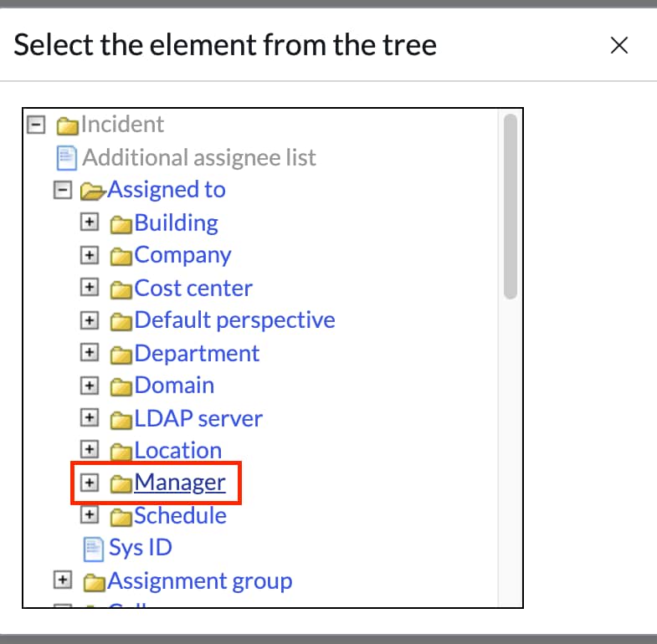Expand the Company tree node
This screenshot has width=657, height=644.
tap(89, 255)
